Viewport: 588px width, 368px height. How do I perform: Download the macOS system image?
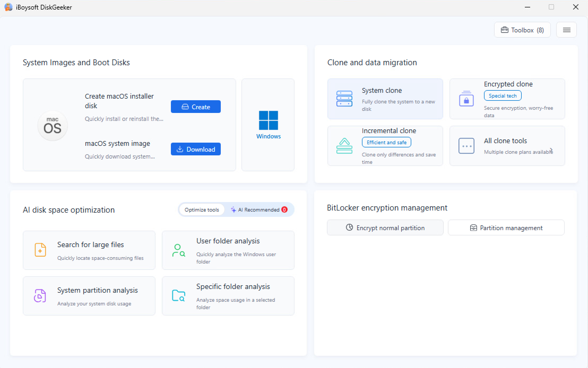click(x=196, y=149)
